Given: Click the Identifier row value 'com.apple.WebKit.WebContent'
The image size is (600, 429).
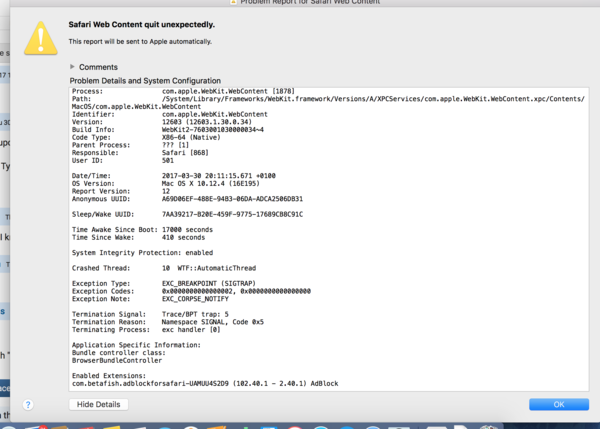Looking at the screenshot, I should click(215, 114).
